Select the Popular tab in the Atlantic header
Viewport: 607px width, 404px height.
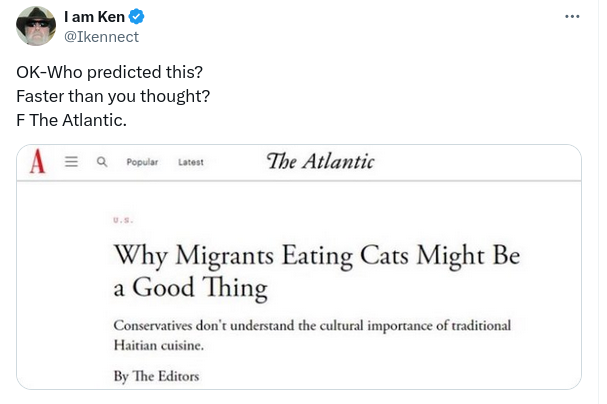[x=142, y=162]
